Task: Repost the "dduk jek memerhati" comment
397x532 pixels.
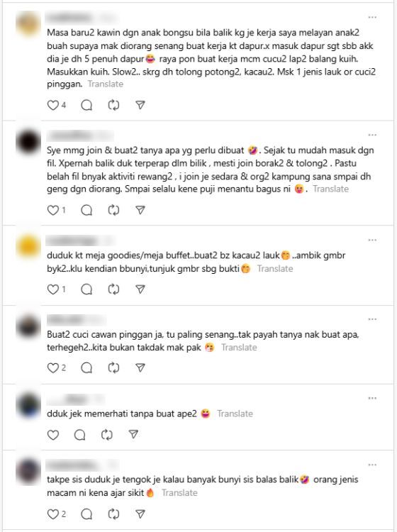Action: [x=106, y=435]
